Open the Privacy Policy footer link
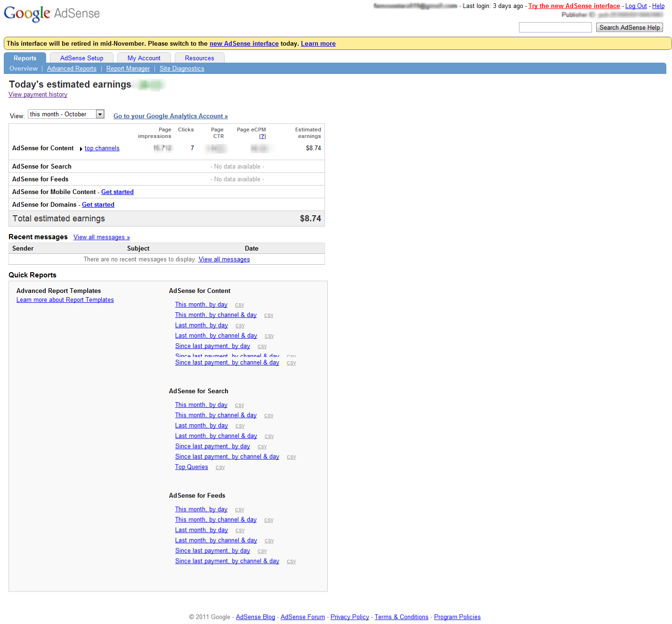 tap(350, 617)
